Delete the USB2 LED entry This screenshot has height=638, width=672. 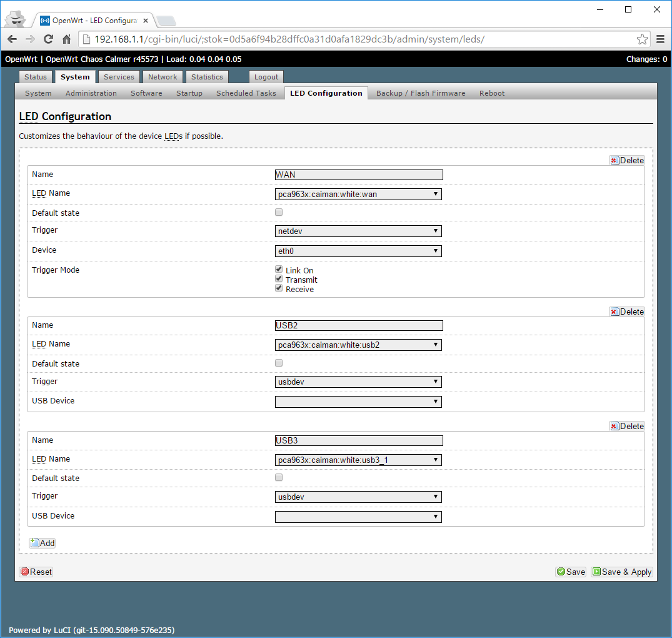pos(627,311)
